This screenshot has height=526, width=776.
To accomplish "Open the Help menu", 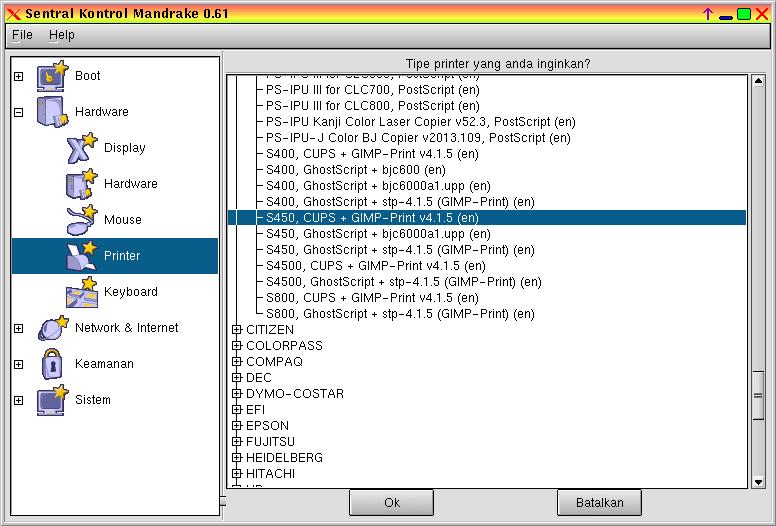I will click(x=61, y=35).
